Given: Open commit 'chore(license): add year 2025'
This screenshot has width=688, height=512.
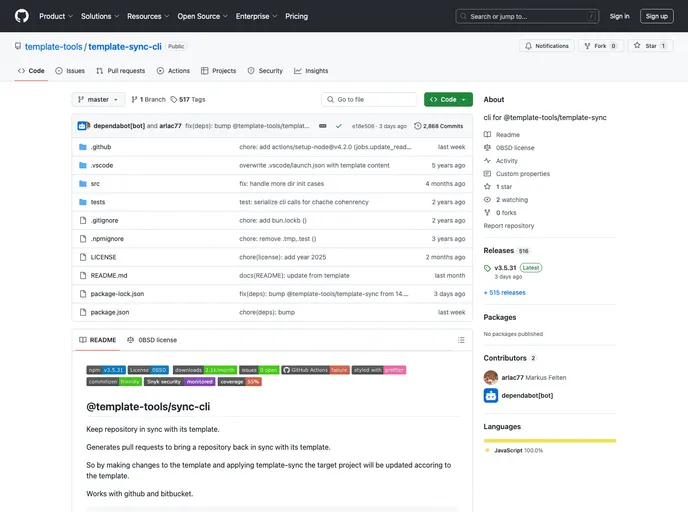Looking at the screenshot, I should (283, 257).
